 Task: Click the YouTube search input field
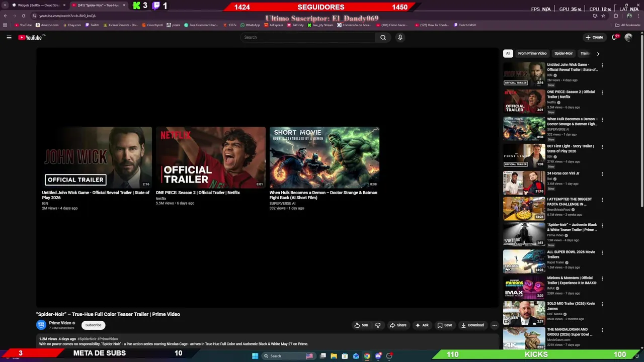[307, 37]
